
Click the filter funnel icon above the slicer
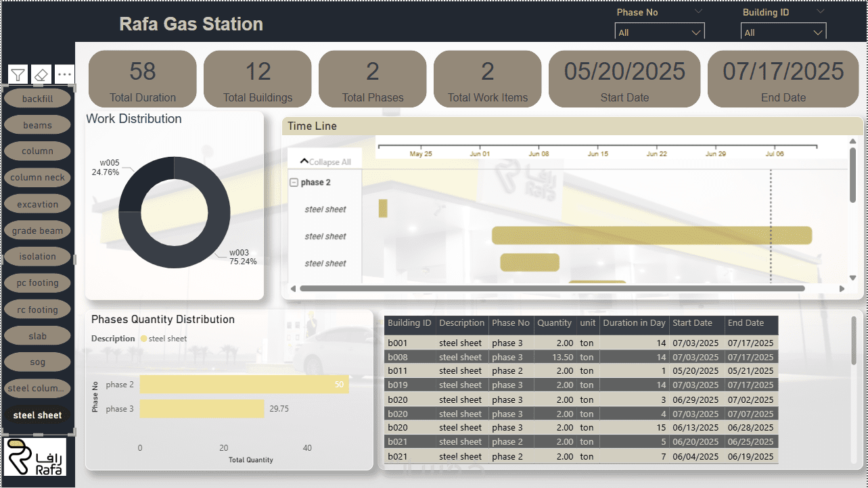[18, 74]
